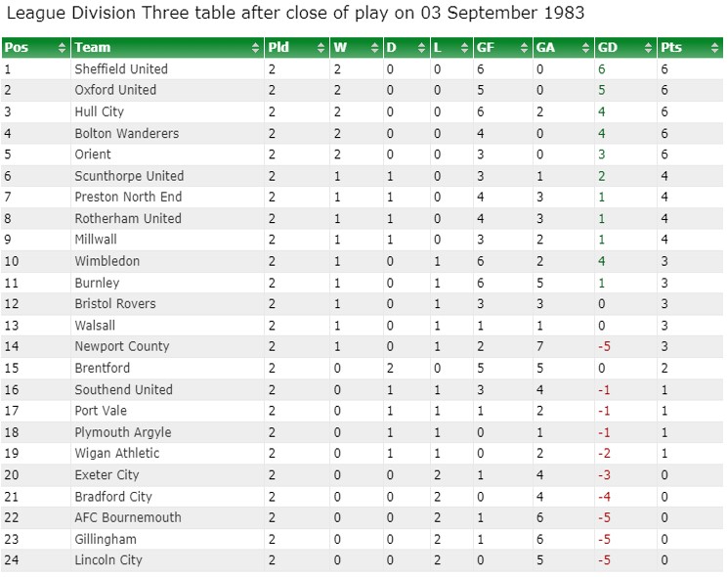Click the GD column header label
The width and height of the screenshot is (728, 577).
click(607, 47)
